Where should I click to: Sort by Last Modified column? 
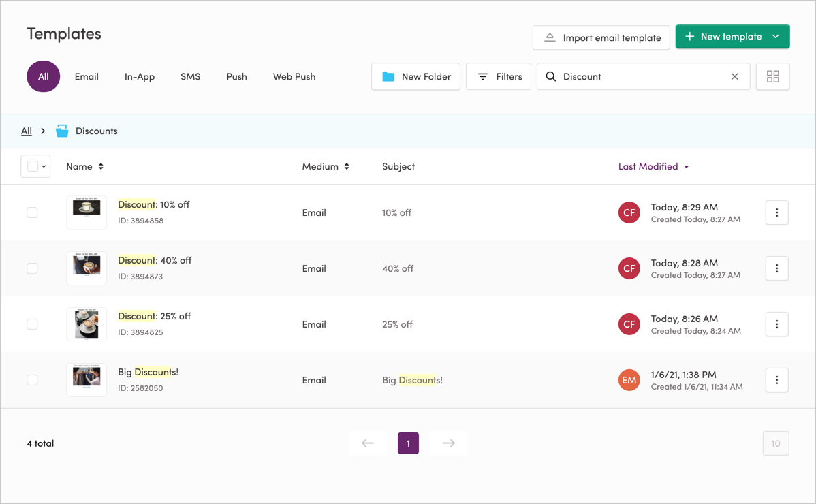click(654, 166)
